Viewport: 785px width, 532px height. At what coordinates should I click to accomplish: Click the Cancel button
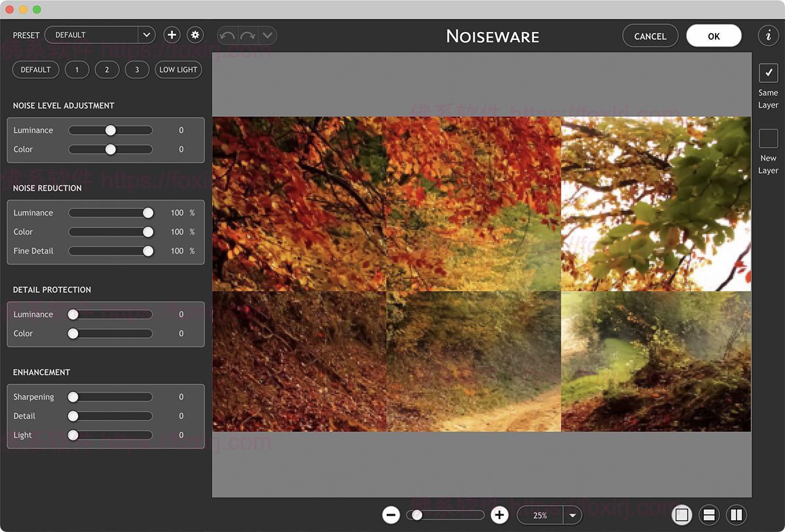point(650,37)
